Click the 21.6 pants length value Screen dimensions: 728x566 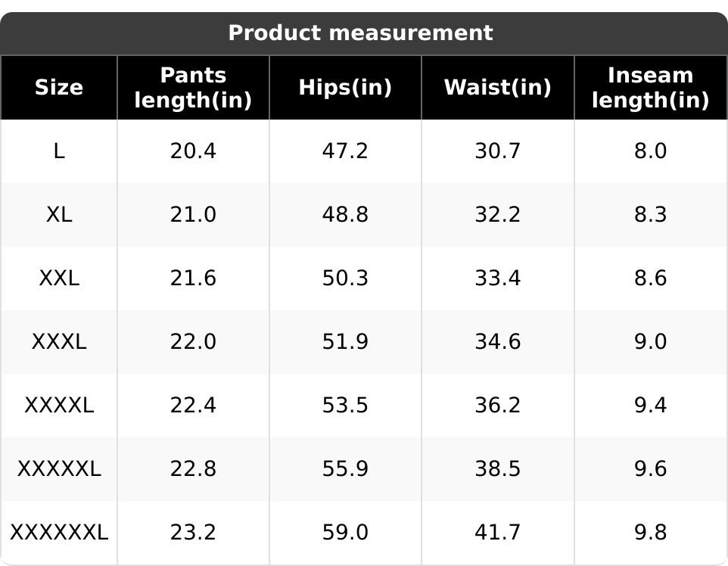[x=193, y=278]
